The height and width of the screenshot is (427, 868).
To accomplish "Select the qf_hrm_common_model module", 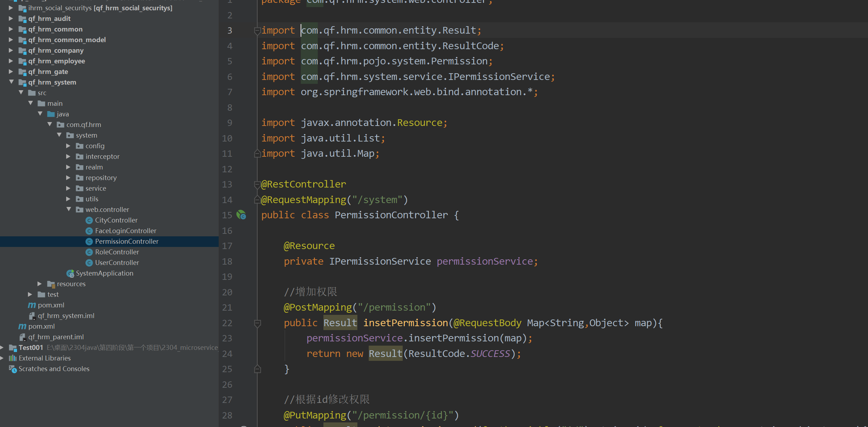I will coord(67,40).
